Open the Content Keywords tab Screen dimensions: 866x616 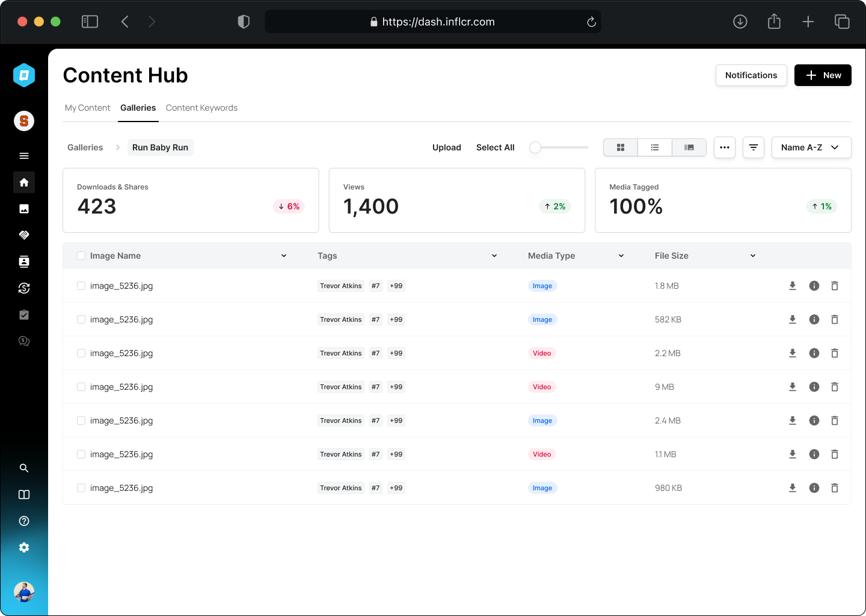coord(201,108)
